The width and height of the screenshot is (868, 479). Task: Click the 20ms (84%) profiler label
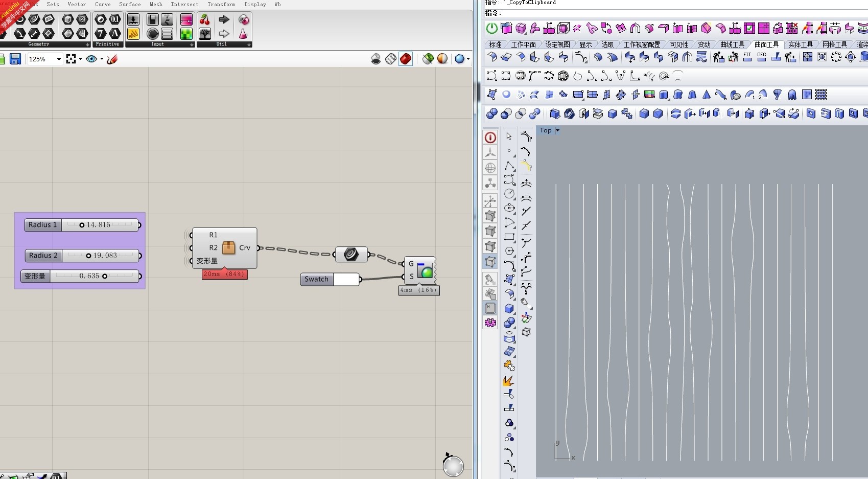pyautogui.click(x=224, y=274)
